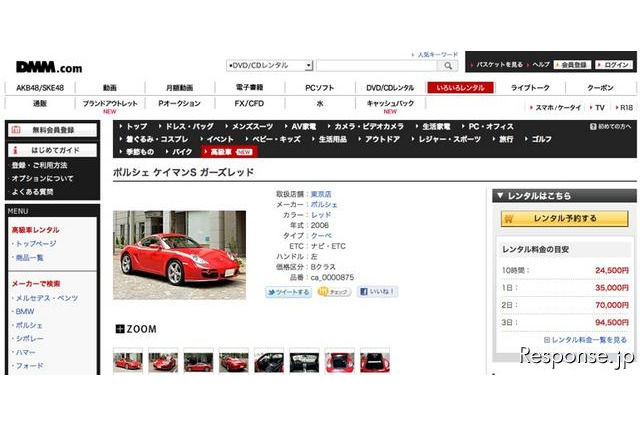Open the 東京店 store link
The image size is (640, 426).
(x=321, y=194)
